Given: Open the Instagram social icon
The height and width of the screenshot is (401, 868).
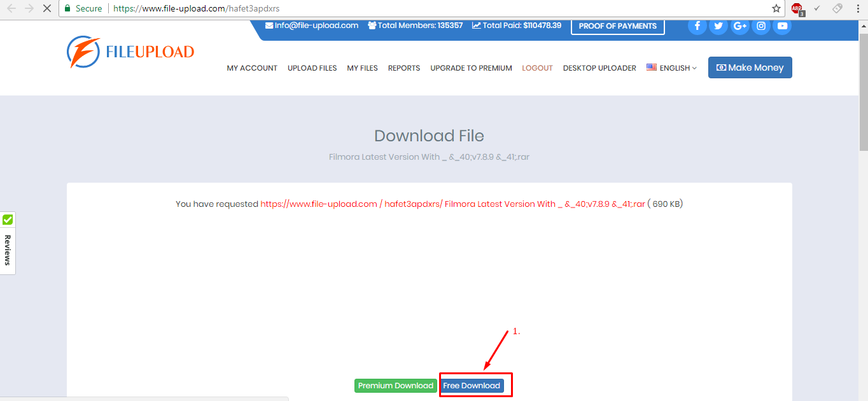Looking at the screenshot, I should click(761, 26).
